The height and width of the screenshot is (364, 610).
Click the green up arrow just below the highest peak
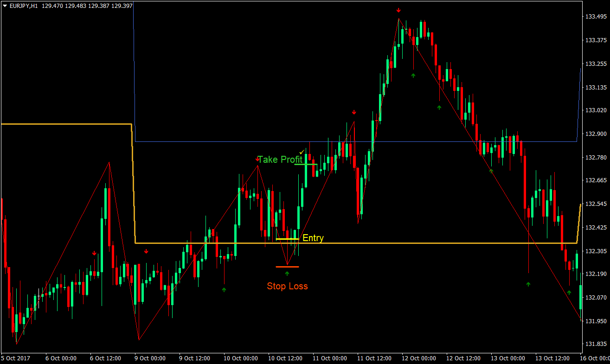[413, 75]
